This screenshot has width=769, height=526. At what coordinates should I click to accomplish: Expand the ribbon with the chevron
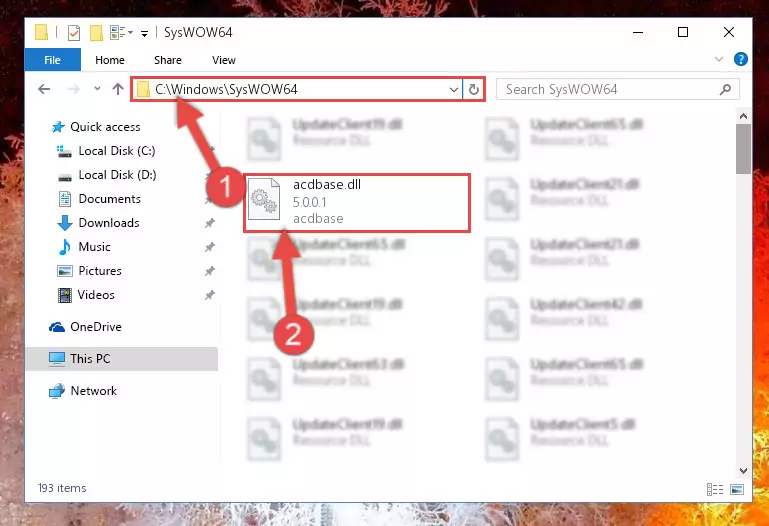point(718,59)
